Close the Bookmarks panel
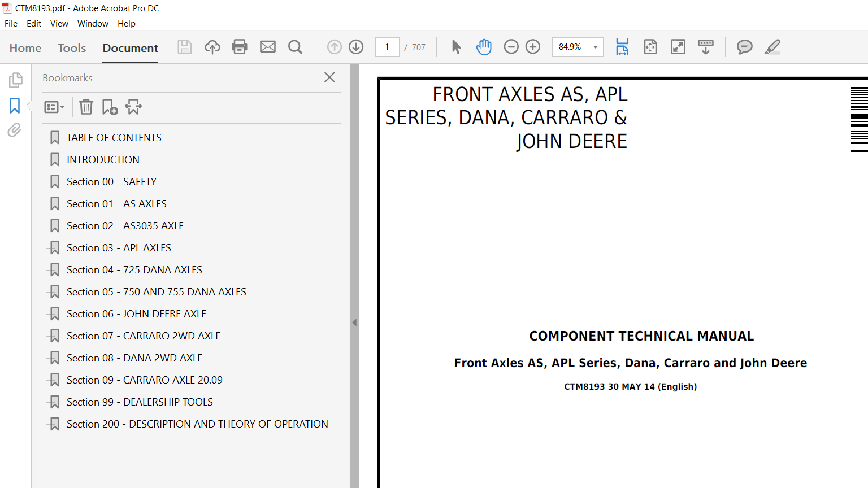The width and height of the screenshot is (868, 488). pos(330,77)
